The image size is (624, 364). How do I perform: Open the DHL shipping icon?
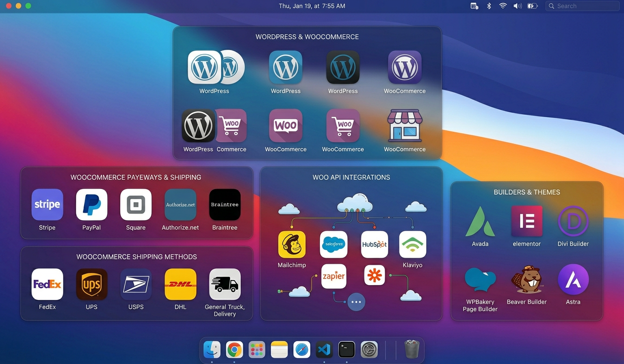[x=180, y=284]
